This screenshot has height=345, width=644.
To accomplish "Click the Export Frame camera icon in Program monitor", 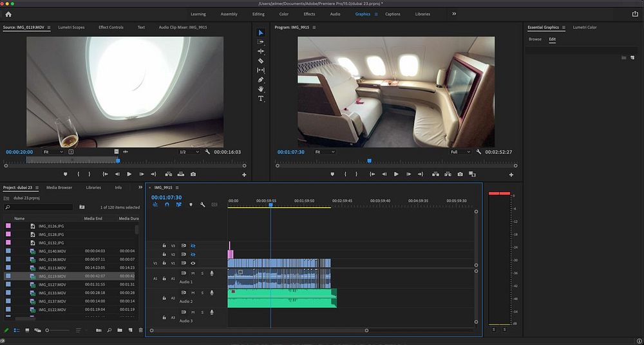I will pos(460,174).
